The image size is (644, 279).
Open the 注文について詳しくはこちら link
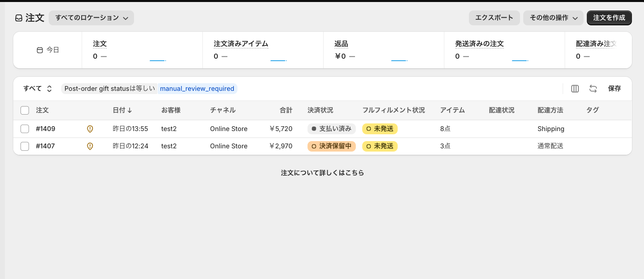322,173
